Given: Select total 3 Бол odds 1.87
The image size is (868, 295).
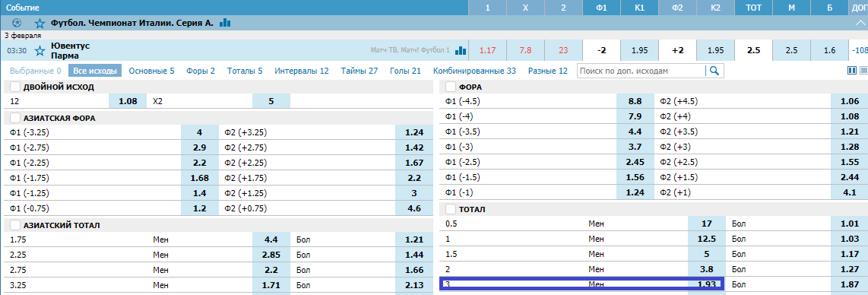Looking at the screenshot, I should pos(850,284).
